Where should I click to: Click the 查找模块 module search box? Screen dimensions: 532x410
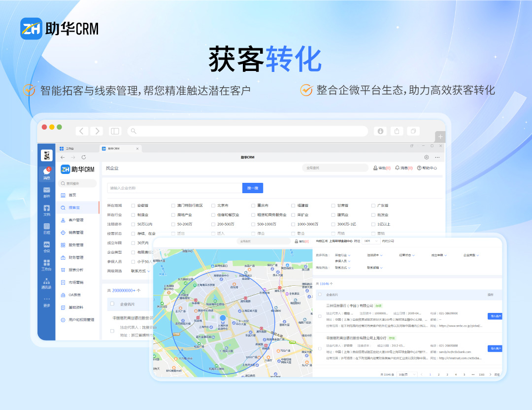77,184
